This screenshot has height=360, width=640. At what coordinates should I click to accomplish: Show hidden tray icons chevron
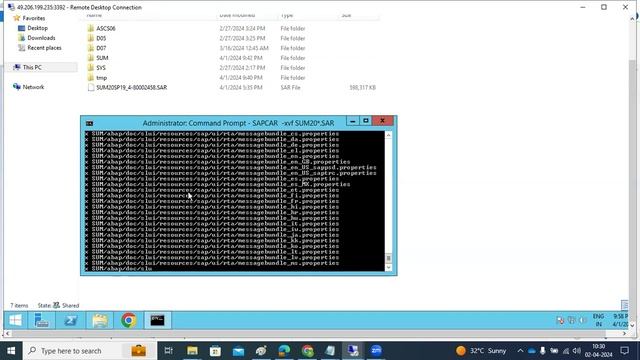520,351
